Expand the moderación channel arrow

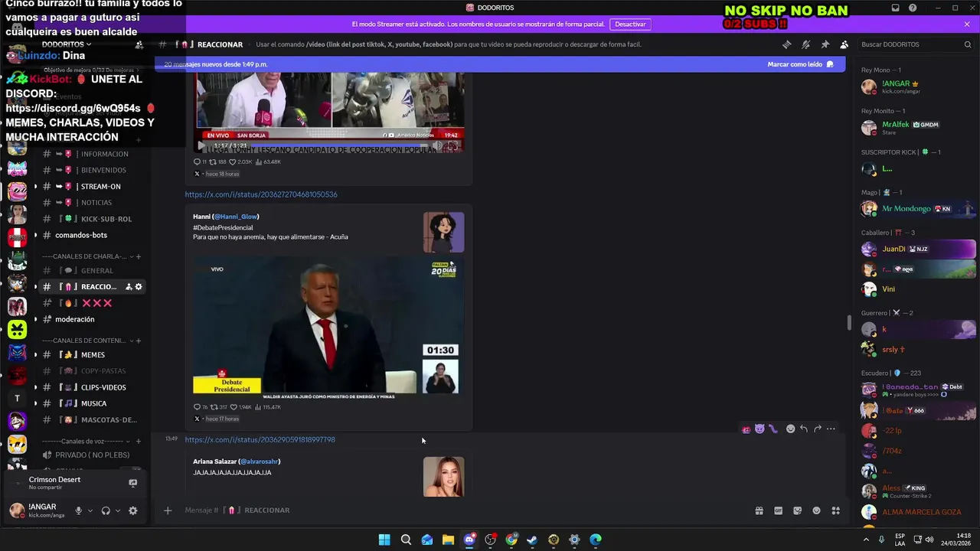[34, 319]
